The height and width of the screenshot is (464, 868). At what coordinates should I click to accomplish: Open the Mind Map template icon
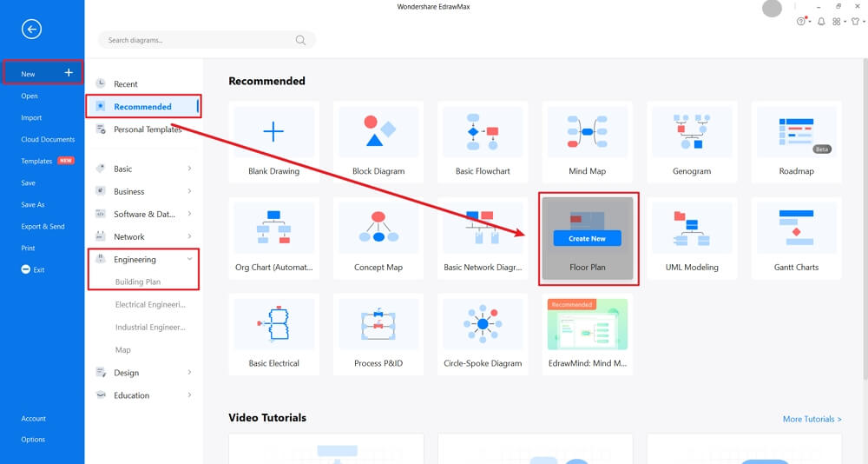point(588,131)
